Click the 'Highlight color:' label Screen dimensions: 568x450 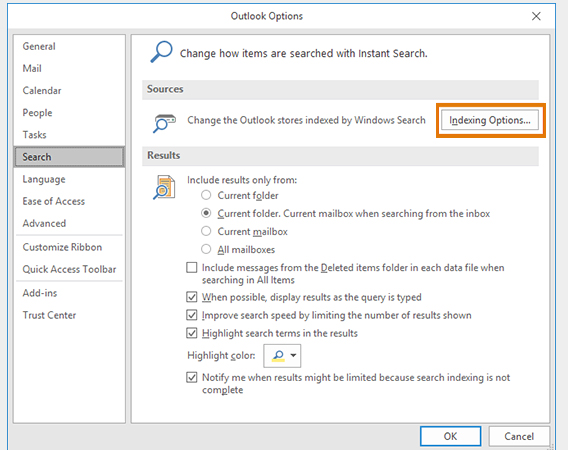click(x=221, y=356)
